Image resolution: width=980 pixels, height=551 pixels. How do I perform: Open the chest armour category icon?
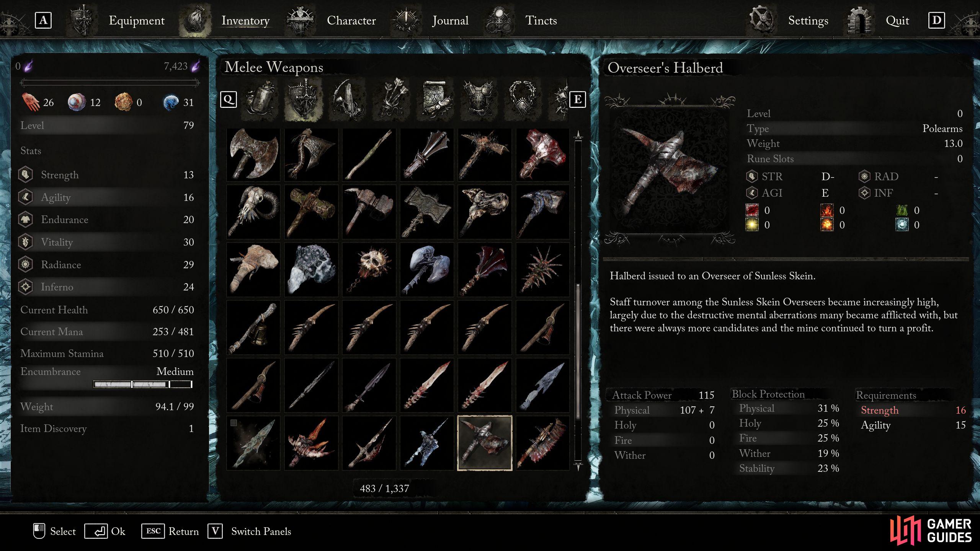pos(479,99)
